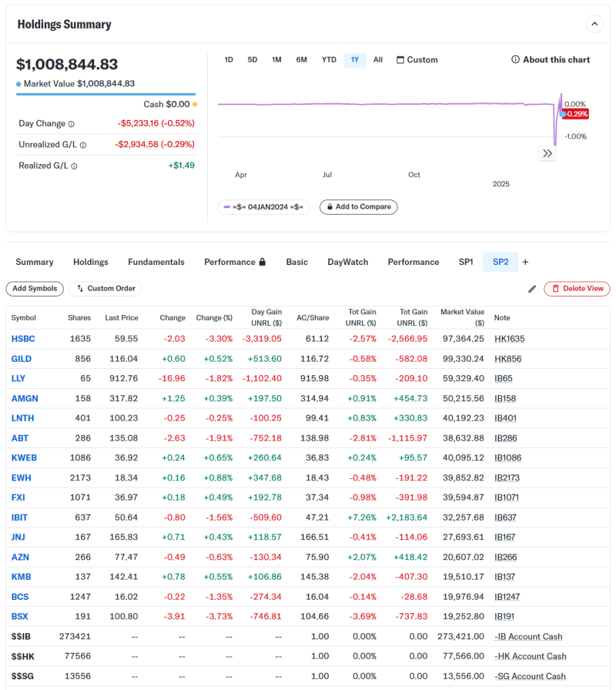Image resolution: width=616 pixels, height=690 pixels.
Task: Click the plus icon to add view
Action: (526, 262)
